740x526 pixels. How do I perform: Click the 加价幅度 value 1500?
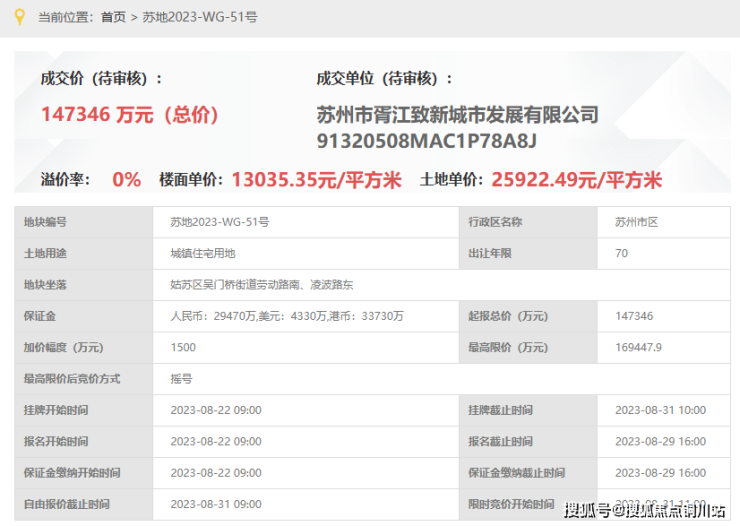pos(183,347)
